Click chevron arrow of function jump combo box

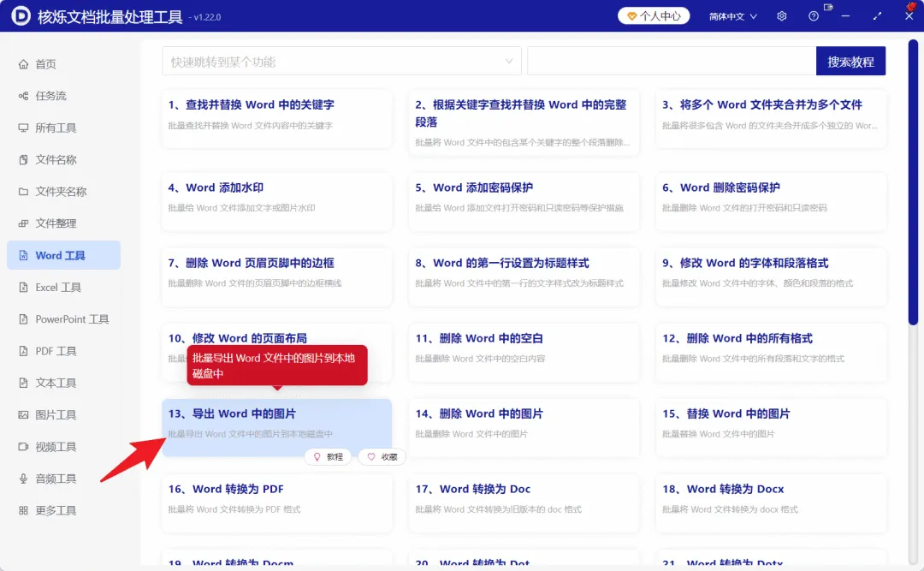point(508,62)
